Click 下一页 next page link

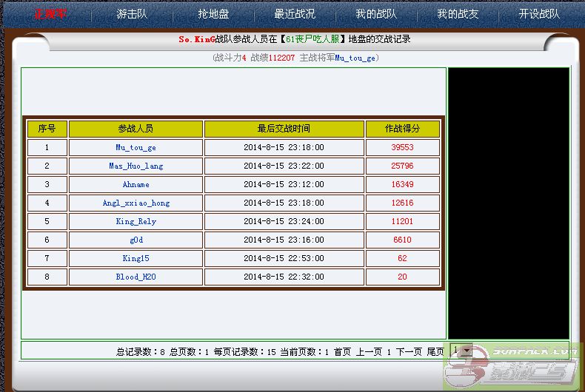point(409,352)
